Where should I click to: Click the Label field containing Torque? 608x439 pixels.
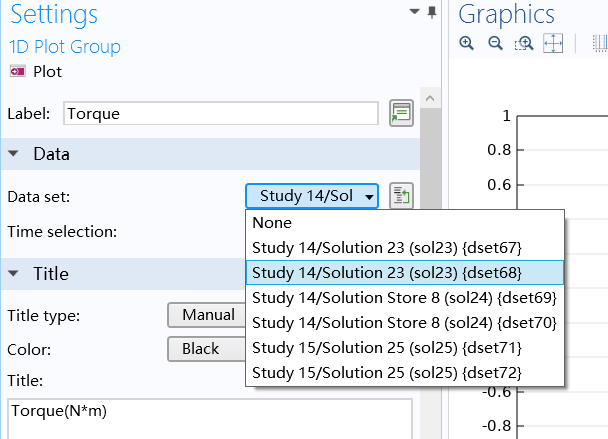[221, 113]
